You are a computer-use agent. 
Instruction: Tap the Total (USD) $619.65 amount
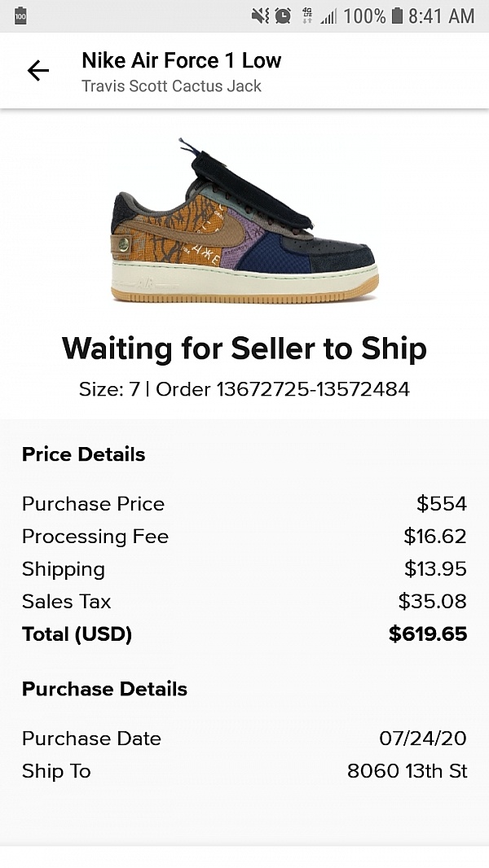point(428,634)
